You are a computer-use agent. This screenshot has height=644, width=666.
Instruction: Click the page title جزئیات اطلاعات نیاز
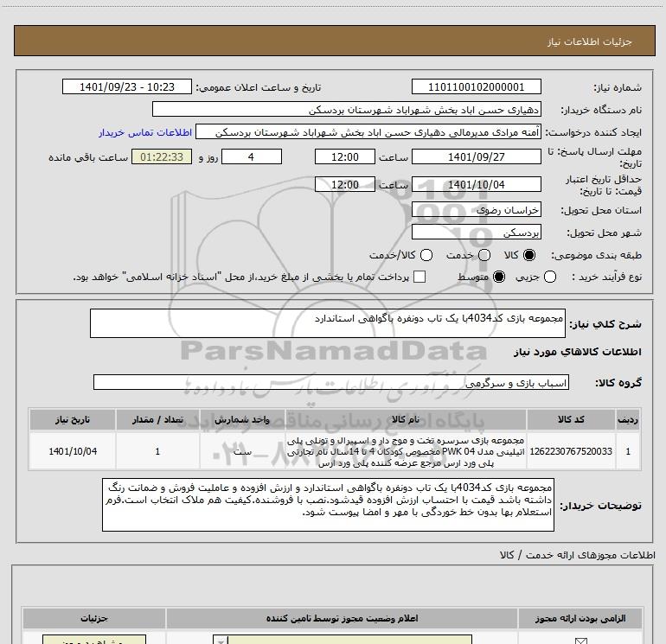[x=590, y=41]
